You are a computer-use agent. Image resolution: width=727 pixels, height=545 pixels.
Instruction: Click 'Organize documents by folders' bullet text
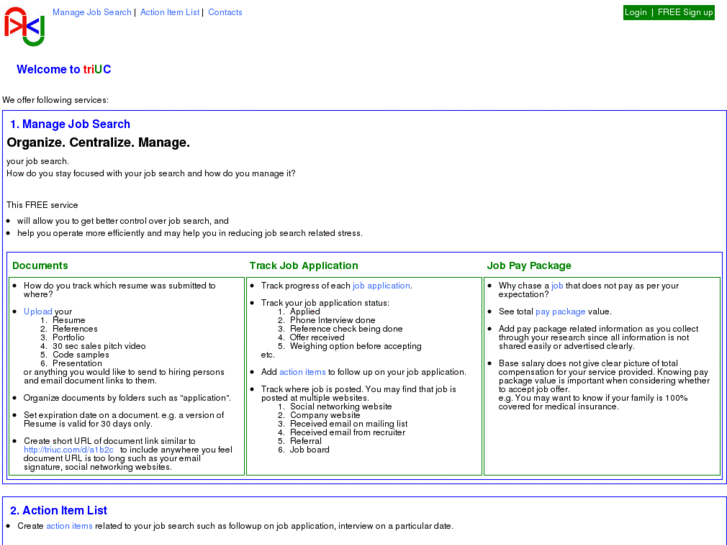pyautogui.click(x=127, y=398)
